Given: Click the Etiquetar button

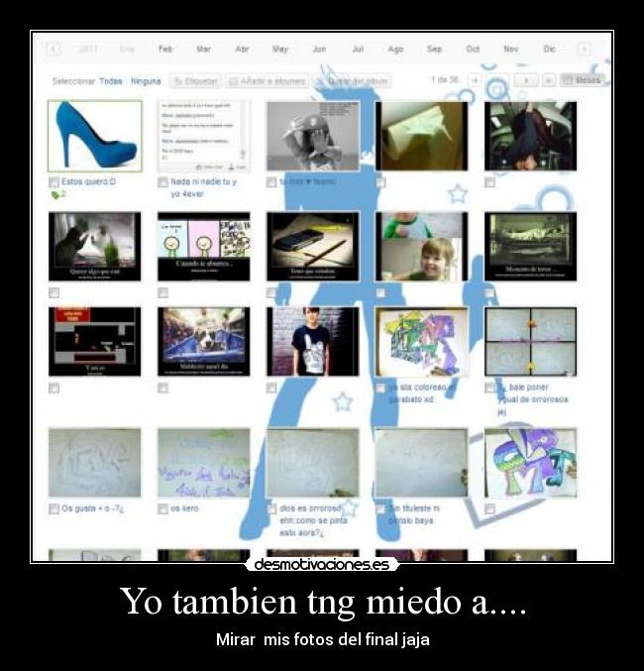Looking at the screenshot, I should [x=195, y=81].
